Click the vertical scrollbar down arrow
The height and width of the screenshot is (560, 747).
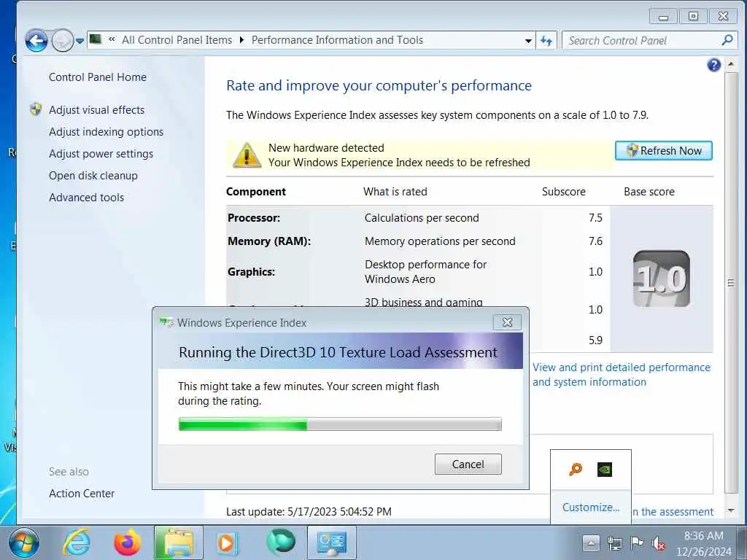coord(731,511)
